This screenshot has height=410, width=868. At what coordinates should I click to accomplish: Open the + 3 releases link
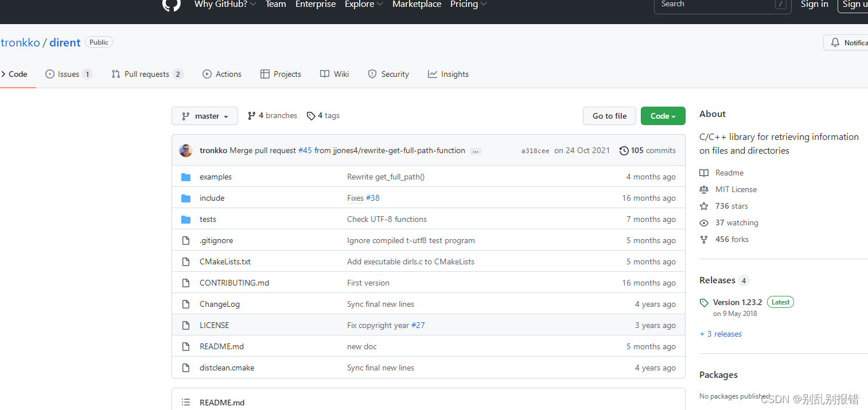point(721,334)
